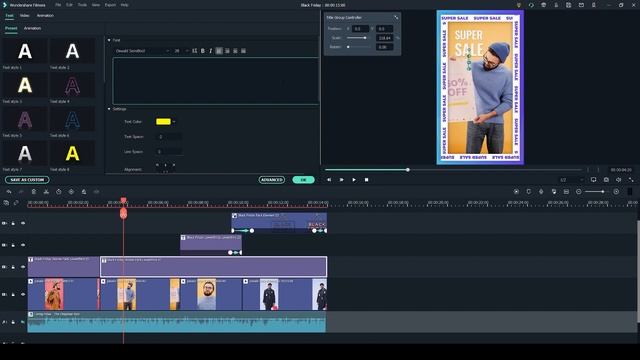Hide the top title track using eye icon
Image resolution: width=640 pixels, height=360 pixels.
[x=23, y=223]
